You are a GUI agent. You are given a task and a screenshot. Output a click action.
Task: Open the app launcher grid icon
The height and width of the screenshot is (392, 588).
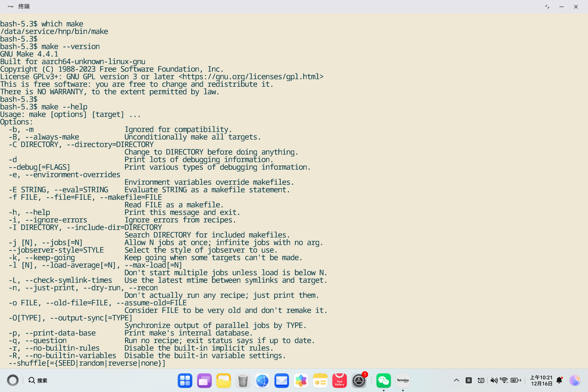pos(185,381)
